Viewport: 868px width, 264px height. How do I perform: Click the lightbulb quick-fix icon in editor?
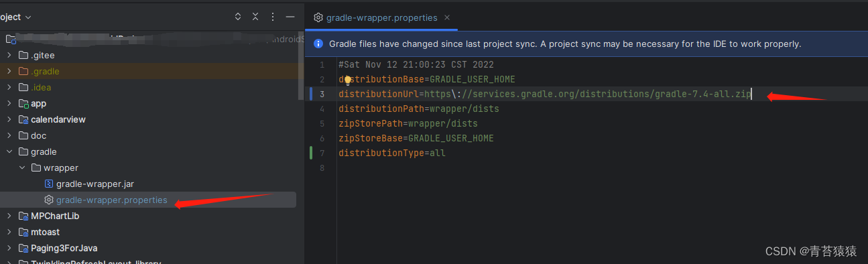pos(349,80)
